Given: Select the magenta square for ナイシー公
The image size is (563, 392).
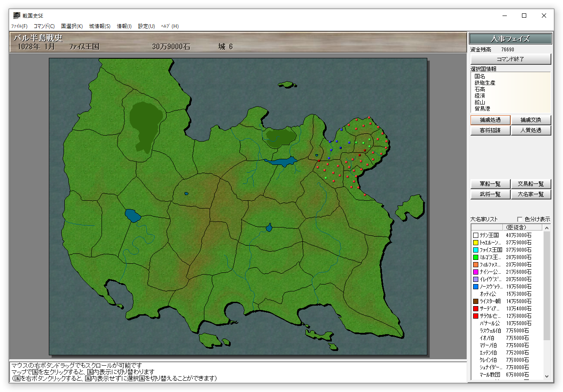Looking at the screenshot, I should tap(476, 272).
